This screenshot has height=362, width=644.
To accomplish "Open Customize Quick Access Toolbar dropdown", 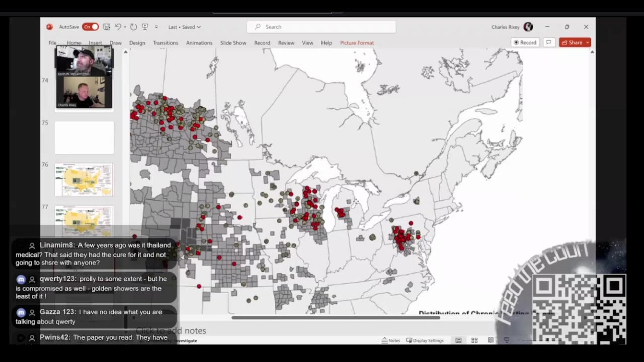I will click(x=156, y=27).
